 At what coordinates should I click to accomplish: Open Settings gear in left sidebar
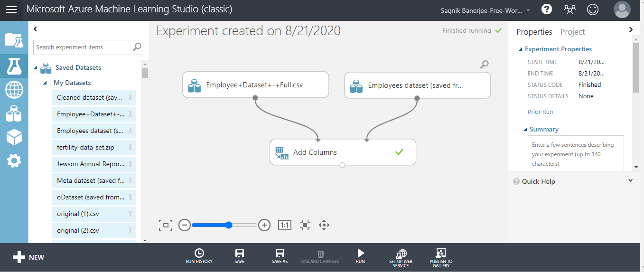point(14,161)
